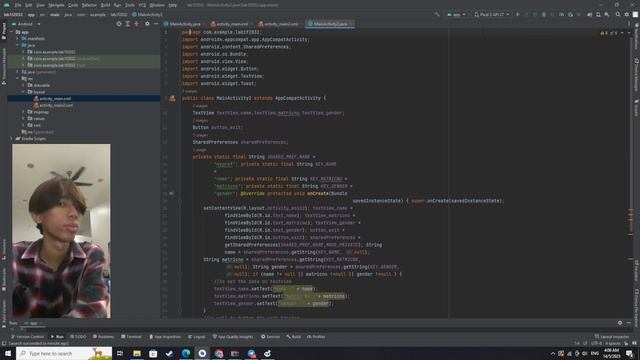Open the File menu
Image resolution: width=640 pixels, height=360 pixels.
(18, 5)
